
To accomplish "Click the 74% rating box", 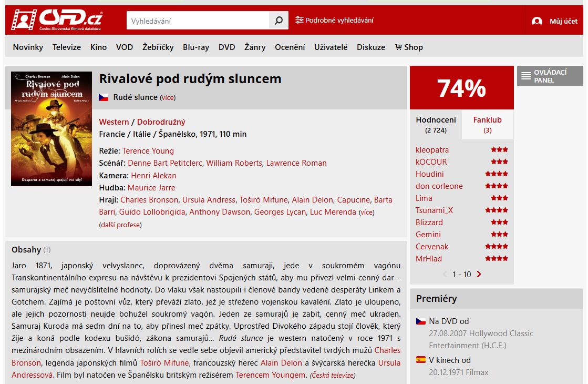I will (x=462, y=88).
